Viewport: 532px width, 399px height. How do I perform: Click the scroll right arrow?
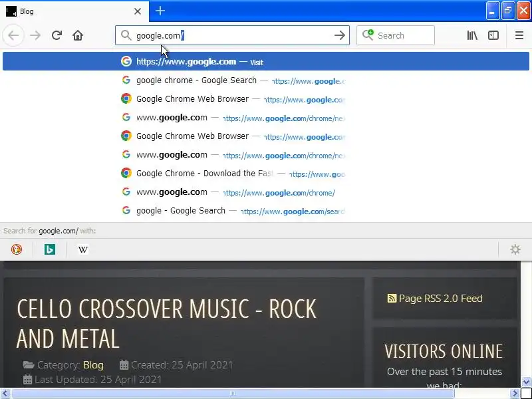[x=515, y=394]
